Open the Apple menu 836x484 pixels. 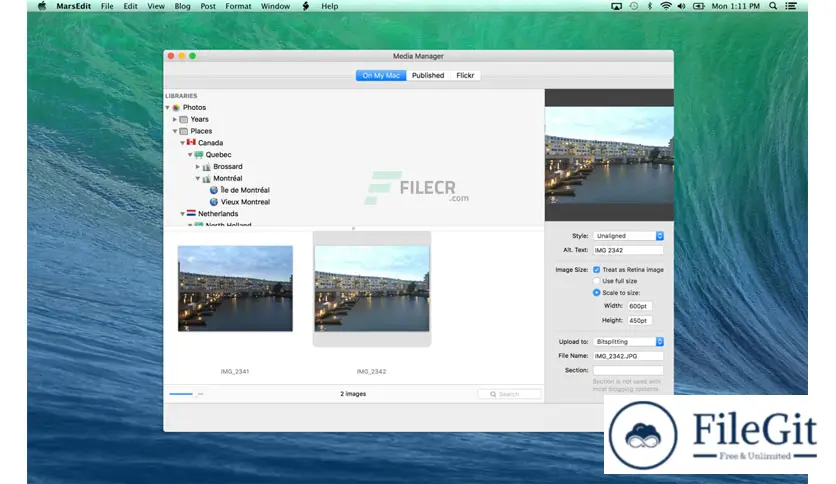pyautogui.click(x=42, y=6)
